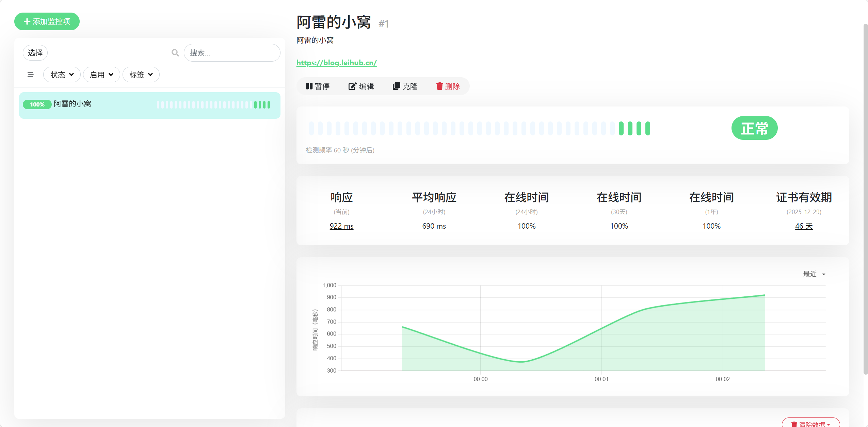Viewport: 868px width, 427px height.
Task: Open the 清除数据 clear data button
Action: pos(810,424)
